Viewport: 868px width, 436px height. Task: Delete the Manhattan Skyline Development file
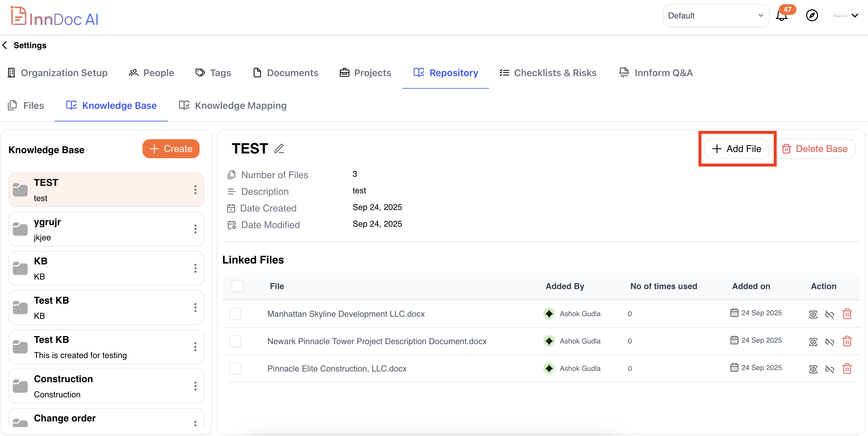847,314
